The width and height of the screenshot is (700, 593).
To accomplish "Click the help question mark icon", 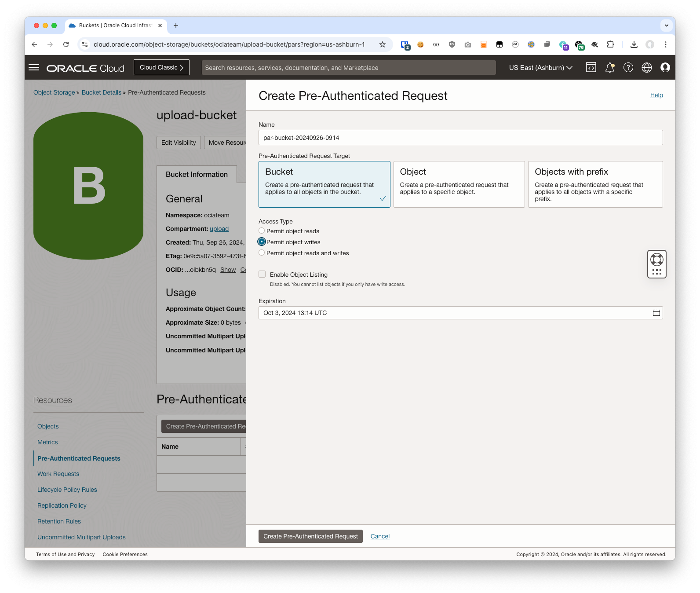I will [628, 67].
